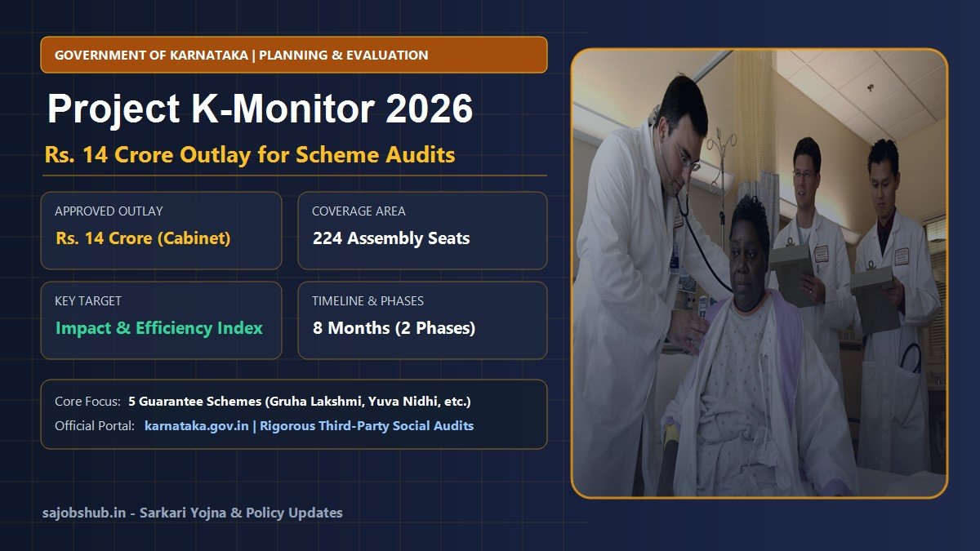Select the 8 Months (2 Phases) value
This screenshot has width=980, height=551.
point(394,328)
